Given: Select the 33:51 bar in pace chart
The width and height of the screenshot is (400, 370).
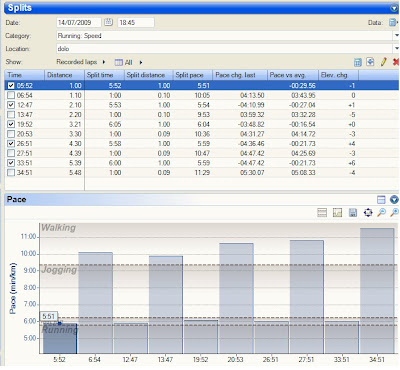Looking at the screenshot, I should (342, 337).
